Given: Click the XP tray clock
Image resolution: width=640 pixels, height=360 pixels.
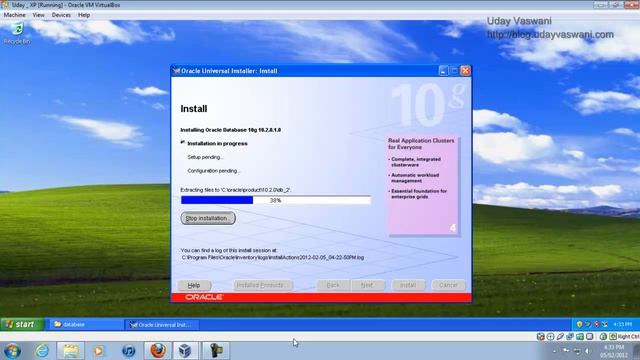Looking at the screenshot, I should pos(622,324).
